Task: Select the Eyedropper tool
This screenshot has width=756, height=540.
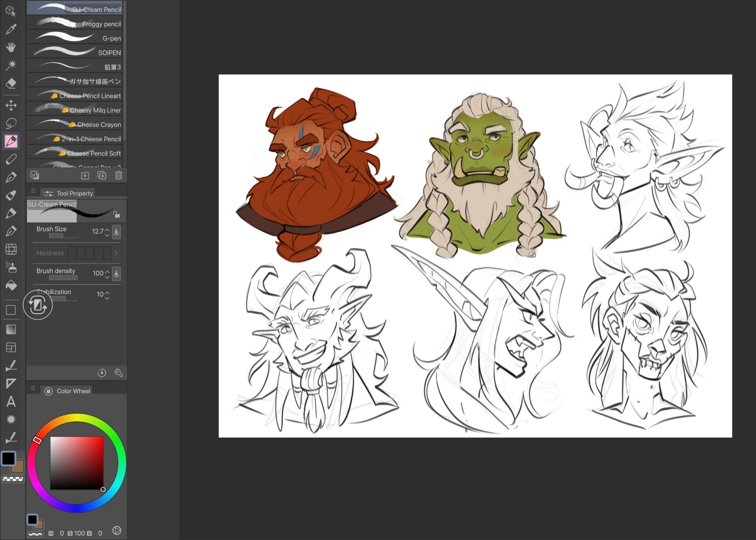Action: 11,29
